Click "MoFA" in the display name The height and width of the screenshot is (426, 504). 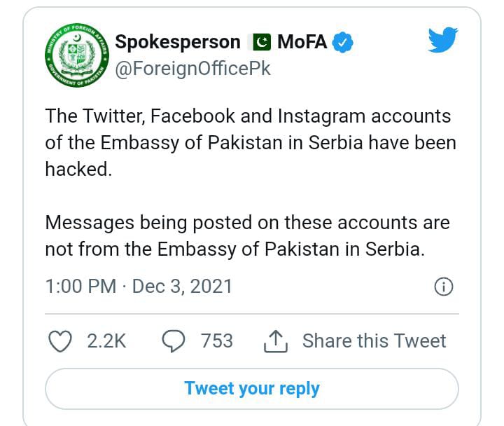coord(302,42)
